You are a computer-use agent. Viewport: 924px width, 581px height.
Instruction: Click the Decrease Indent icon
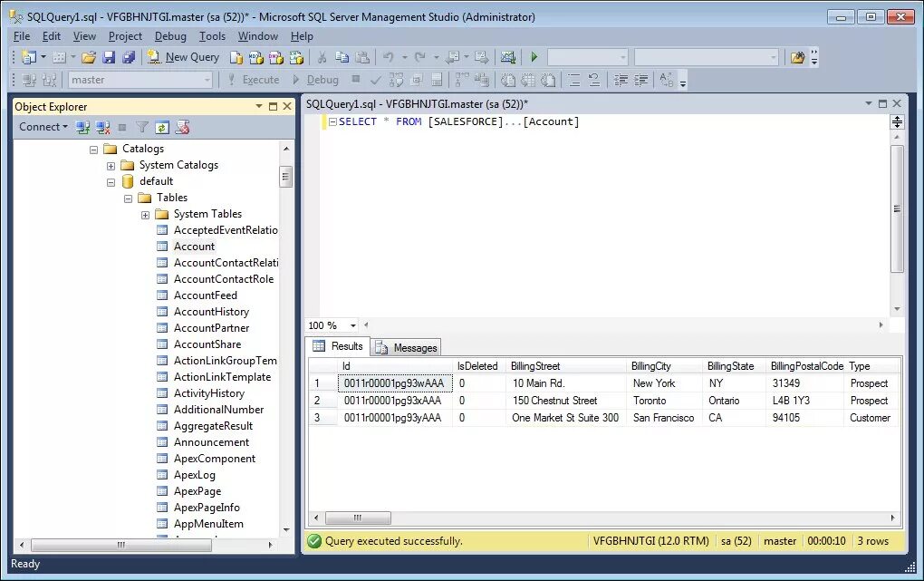click(x=621, y=80)
